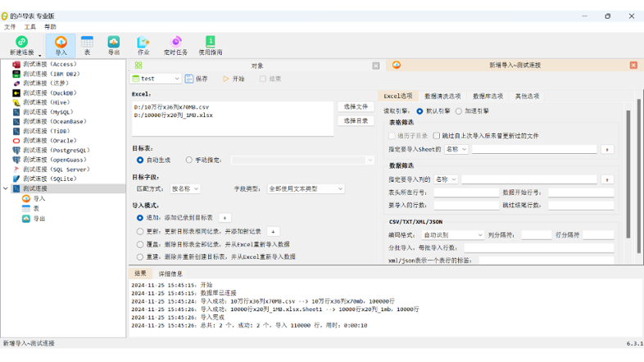Viewport: 644px width, 362px height.
Task: Click the 新建连接 toolbar icon
Action: [x=21, y=42]
